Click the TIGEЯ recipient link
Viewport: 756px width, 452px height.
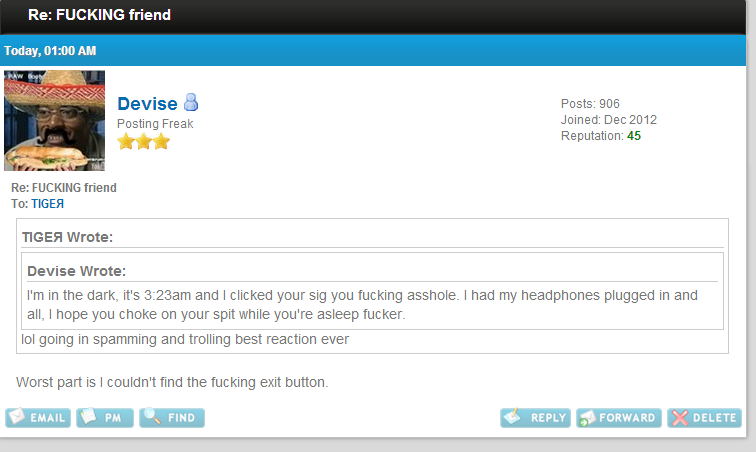pos(47,203)
